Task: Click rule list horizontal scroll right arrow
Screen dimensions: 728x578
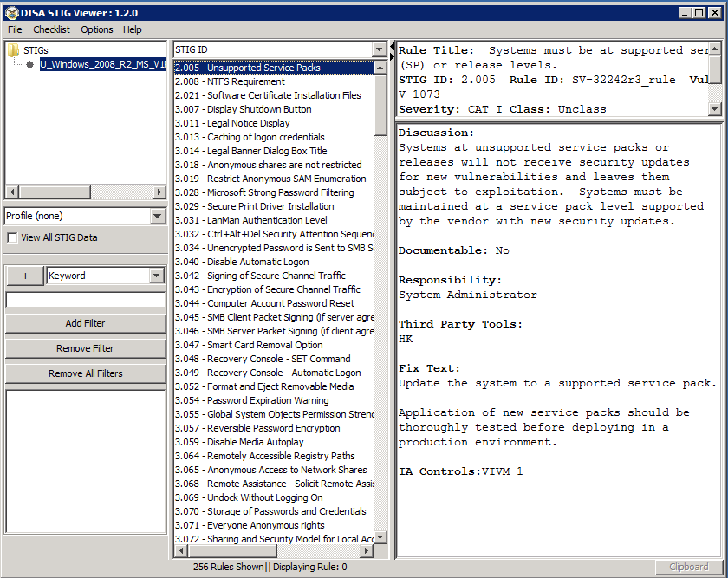Action: pos(367,551)
